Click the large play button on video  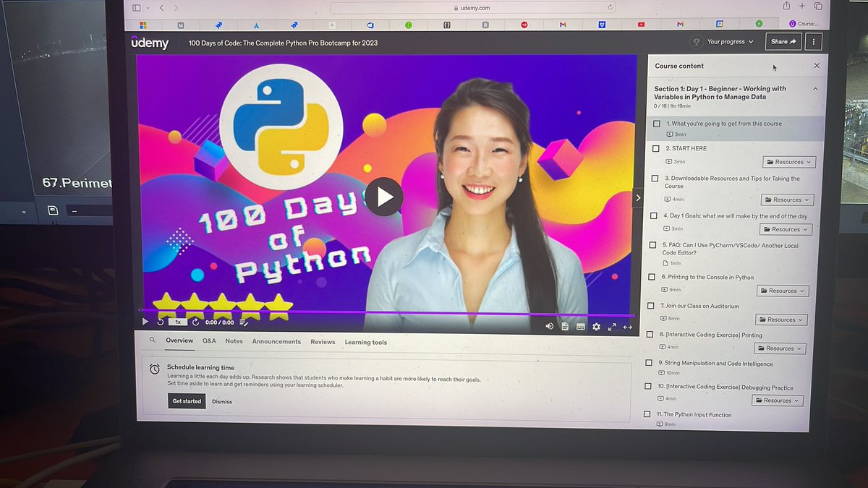pos(384,197)
